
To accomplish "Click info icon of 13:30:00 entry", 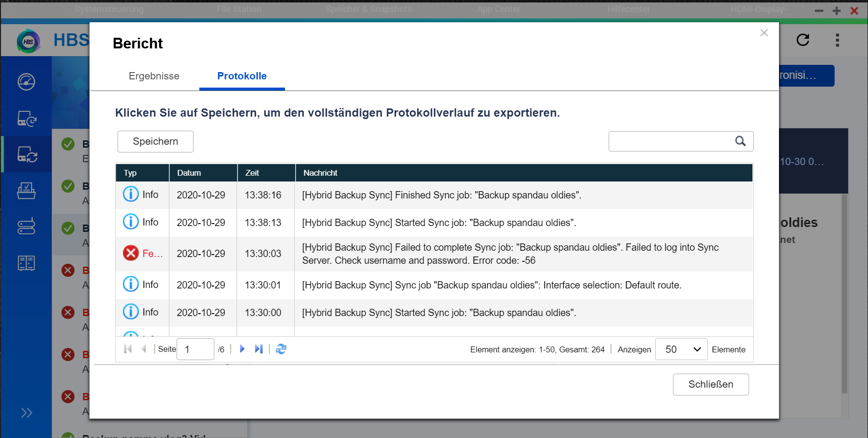I will 131,312.
